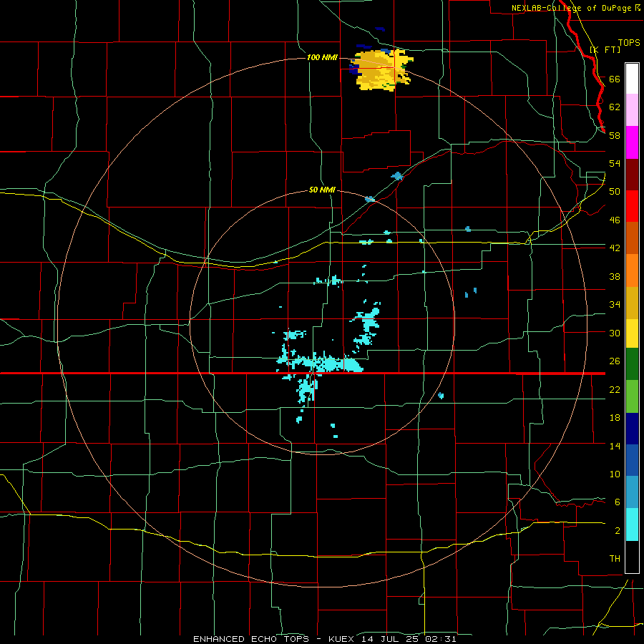Click the light pink legend color band

coord(632,110)
